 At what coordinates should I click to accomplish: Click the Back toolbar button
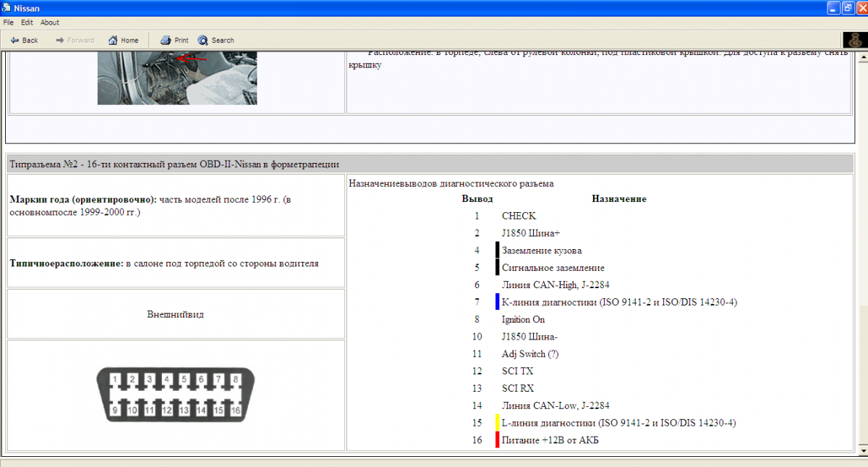[x=24, y=41]
